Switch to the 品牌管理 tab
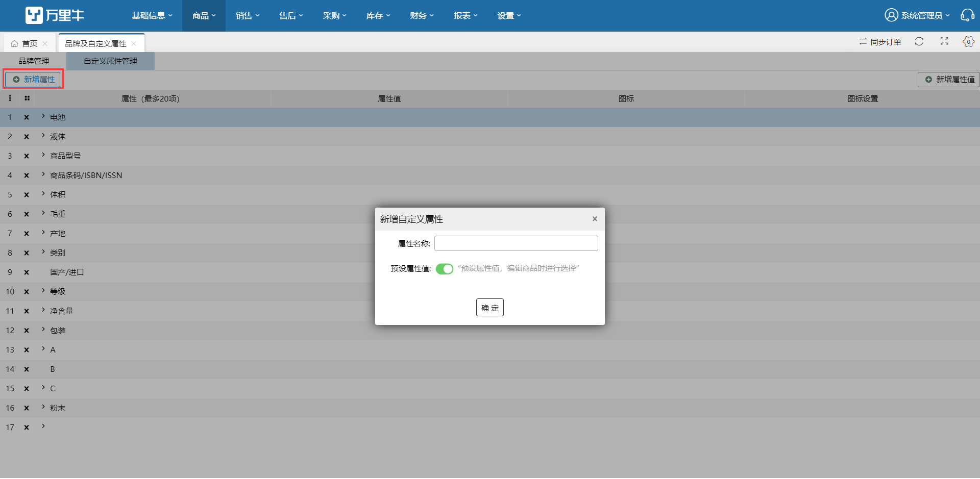980x479 pixels. tap(34, 61)
